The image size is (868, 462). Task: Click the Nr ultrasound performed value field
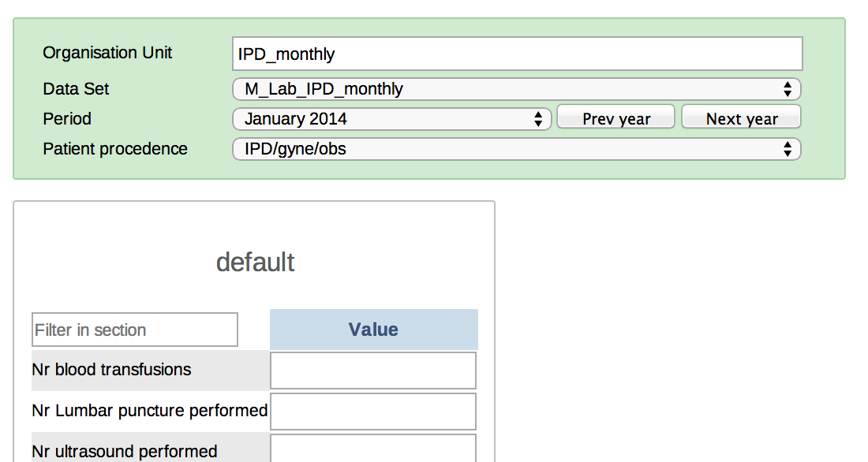click(x=373, y=449)
